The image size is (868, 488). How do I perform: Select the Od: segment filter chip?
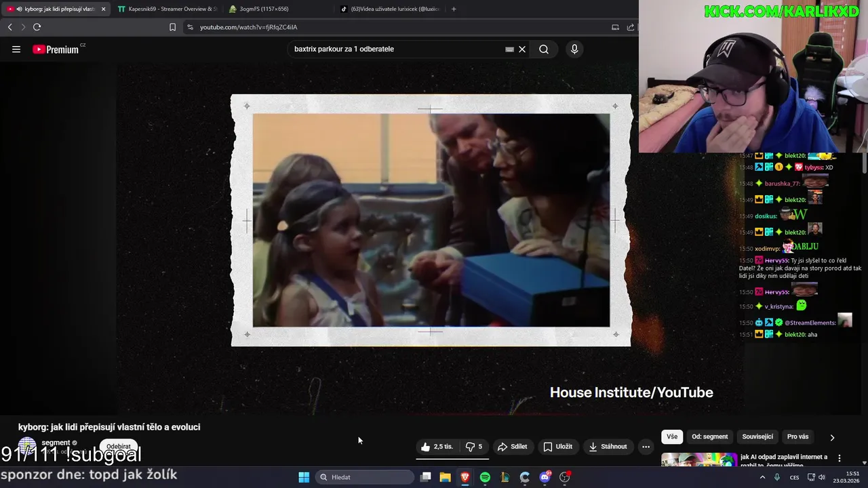[x=710, y=437]
